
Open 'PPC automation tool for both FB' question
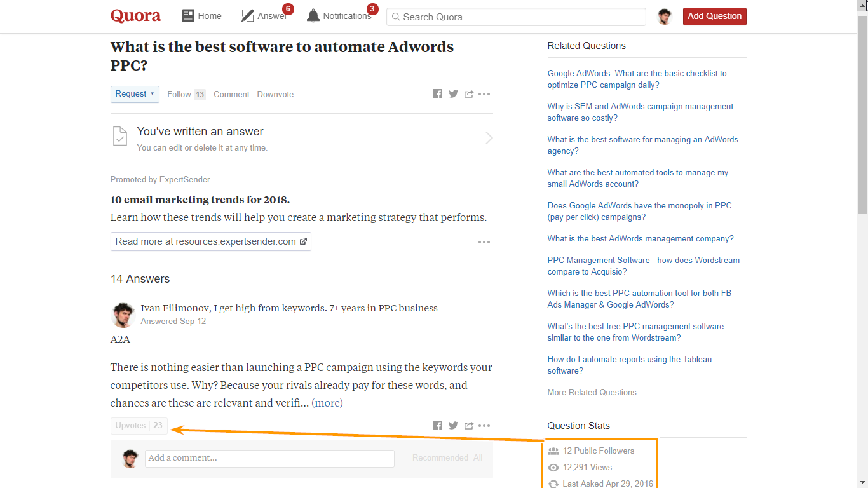click(639, 299)
